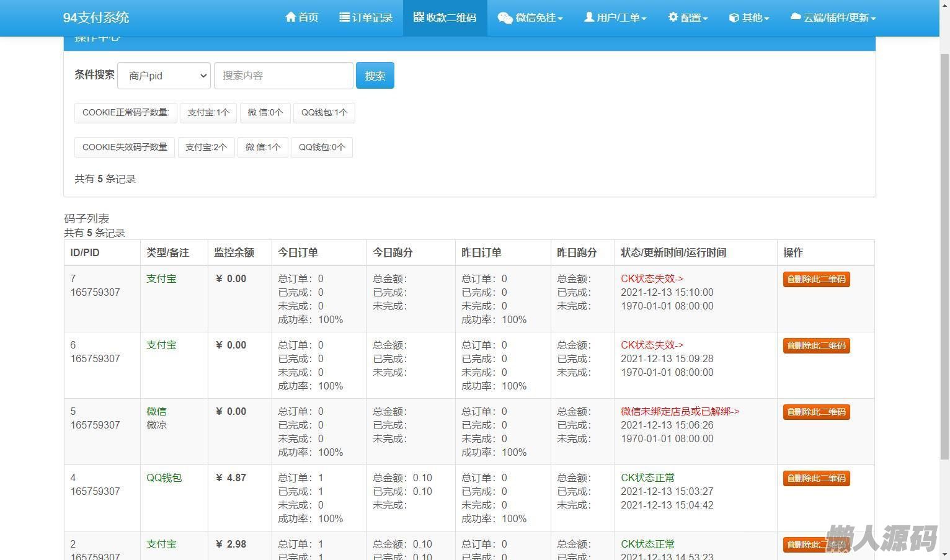Delete QR code for the QQ钱包 row

816,478
